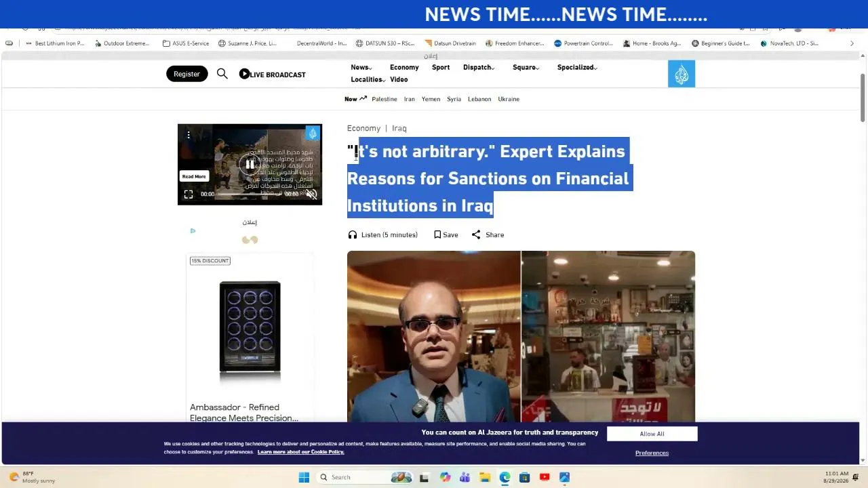Click the Share icon below the headline
Screen dimensions: 868x488
[x=476, y=235]
